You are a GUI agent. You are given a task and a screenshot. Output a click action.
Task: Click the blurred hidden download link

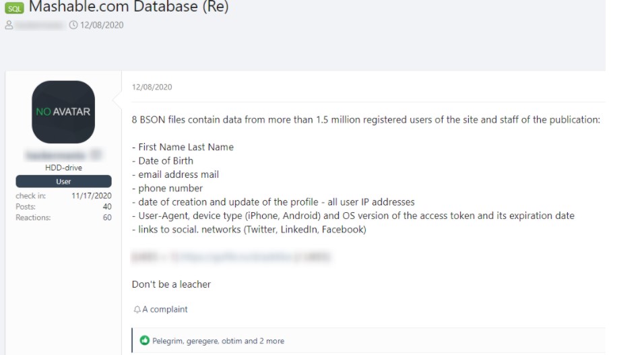pos(230,257)
